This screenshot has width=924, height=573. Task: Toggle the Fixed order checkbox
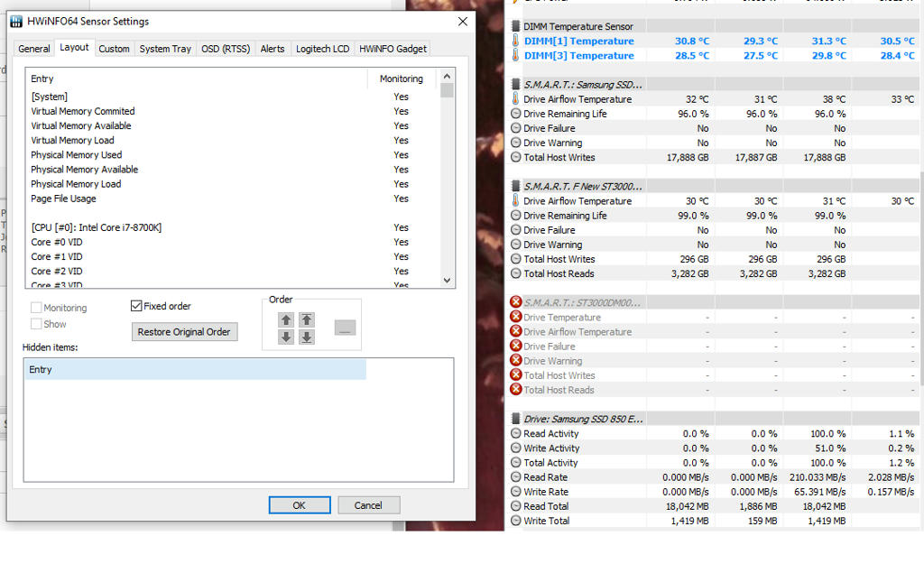pos(136,306)
